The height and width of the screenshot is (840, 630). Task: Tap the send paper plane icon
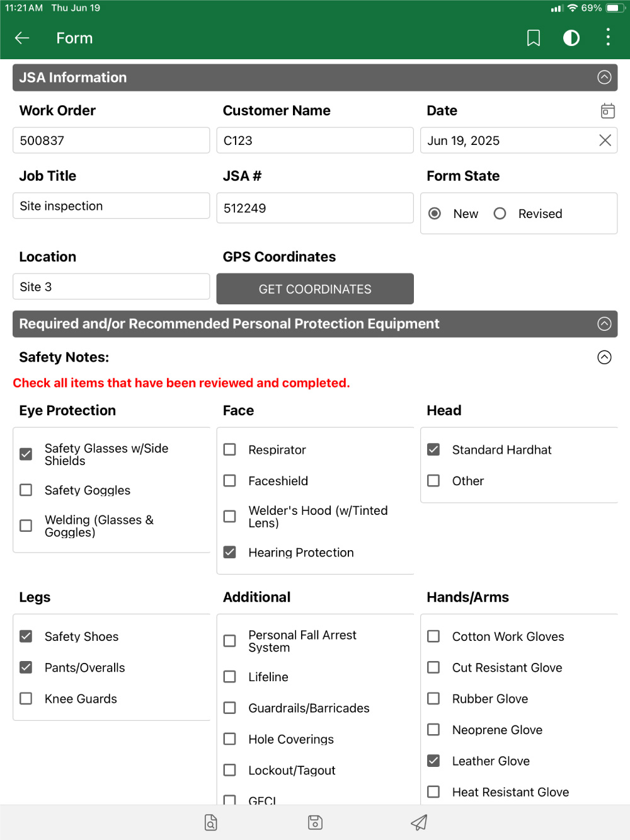coord(419,822)
